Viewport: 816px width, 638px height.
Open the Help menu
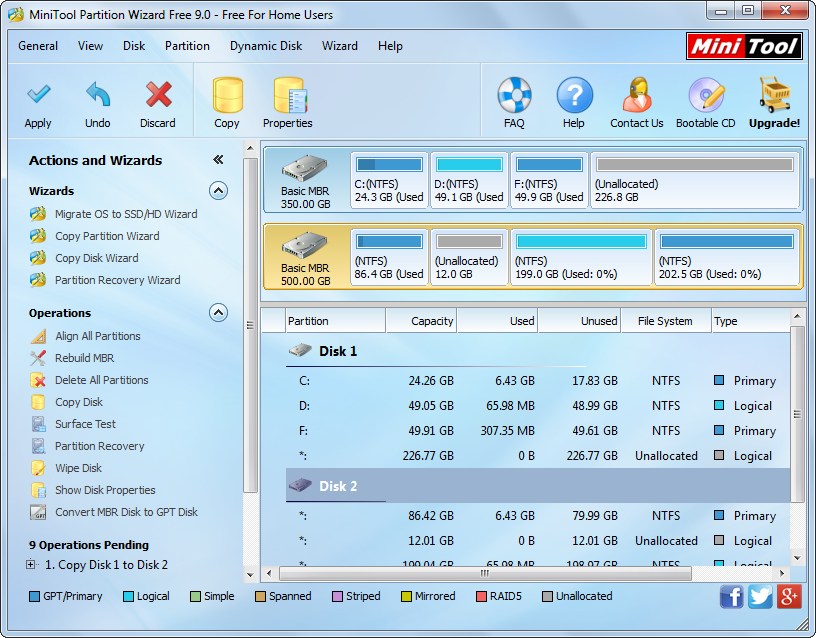tap(390, 46)
